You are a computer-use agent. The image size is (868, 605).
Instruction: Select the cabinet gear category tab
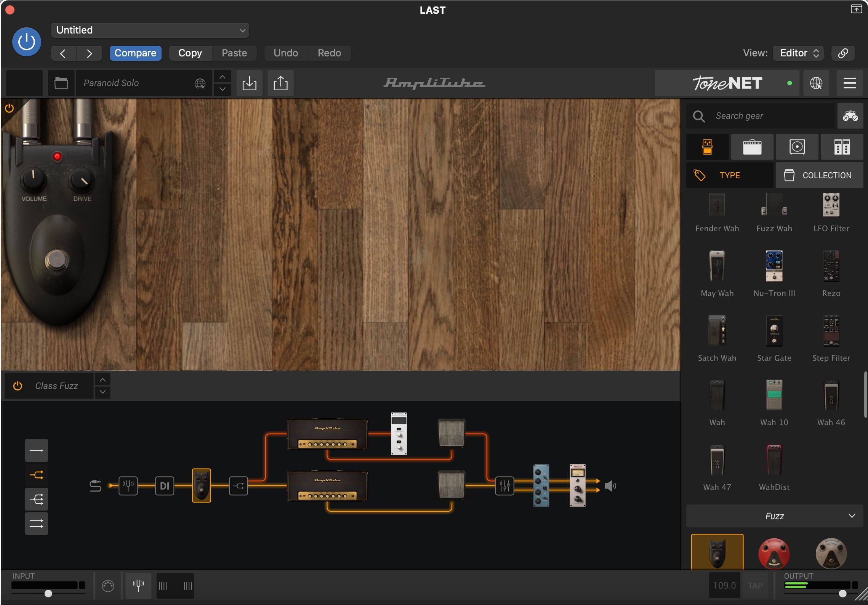(797, 147)
